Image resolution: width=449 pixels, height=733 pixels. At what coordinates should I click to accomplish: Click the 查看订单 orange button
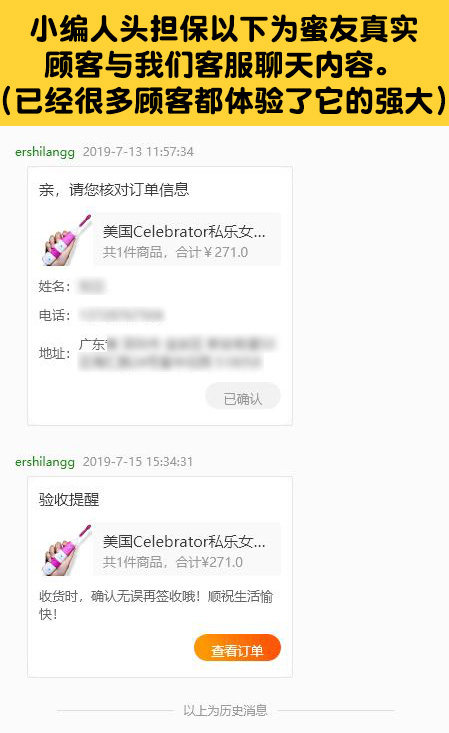coord(237,647)
